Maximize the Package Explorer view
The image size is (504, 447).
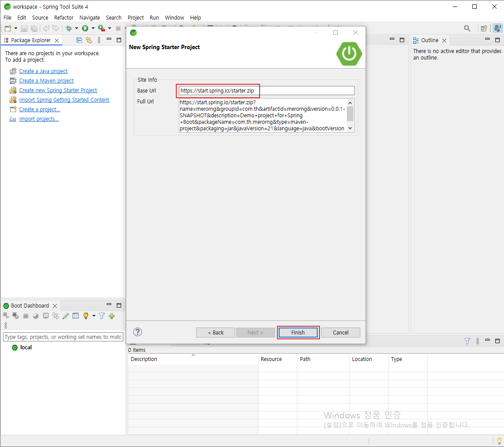(x=119, y=40)
